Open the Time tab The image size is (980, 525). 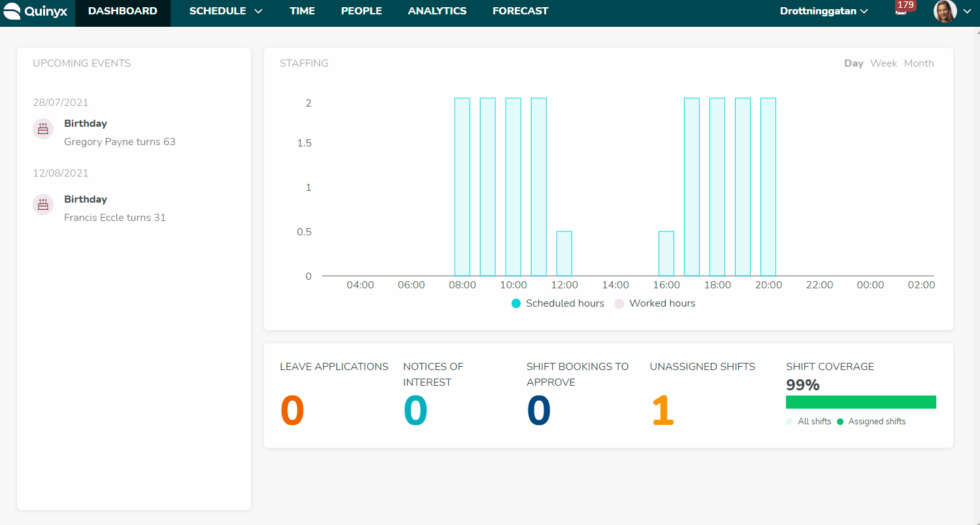302,11
